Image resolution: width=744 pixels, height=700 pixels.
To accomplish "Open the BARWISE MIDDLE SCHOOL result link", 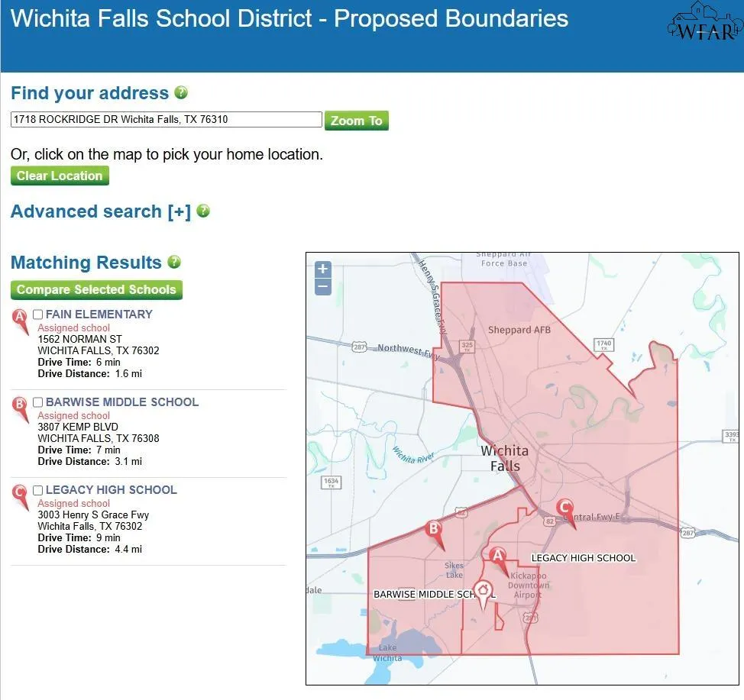I will pos(122,402).
